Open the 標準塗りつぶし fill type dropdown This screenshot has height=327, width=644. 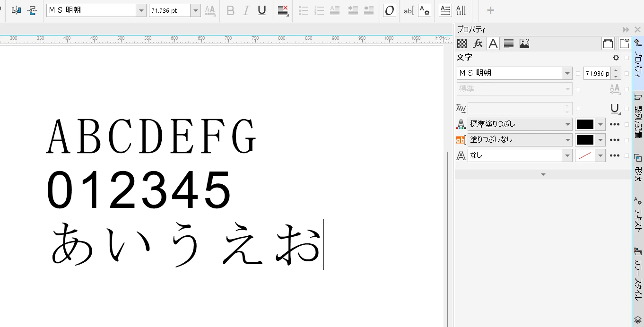click(568, 124)
